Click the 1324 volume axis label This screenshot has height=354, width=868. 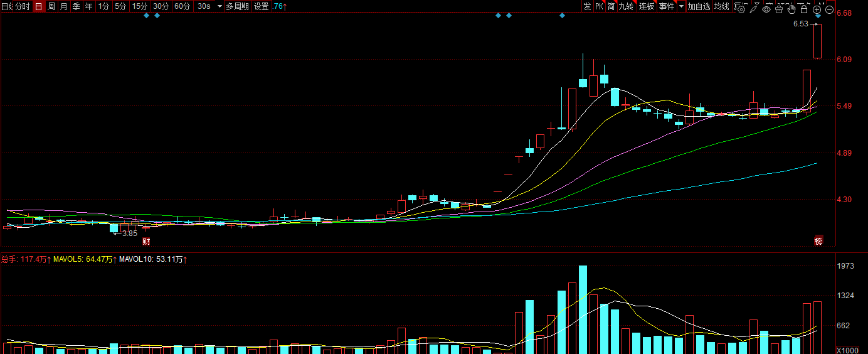[845, 296]
